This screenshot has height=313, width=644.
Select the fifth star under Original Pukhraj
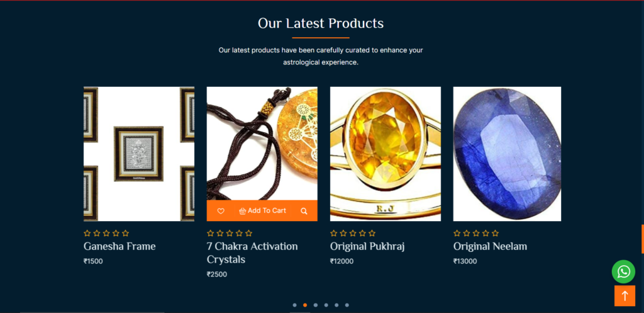pyautogui.click(x=372, y=233)
